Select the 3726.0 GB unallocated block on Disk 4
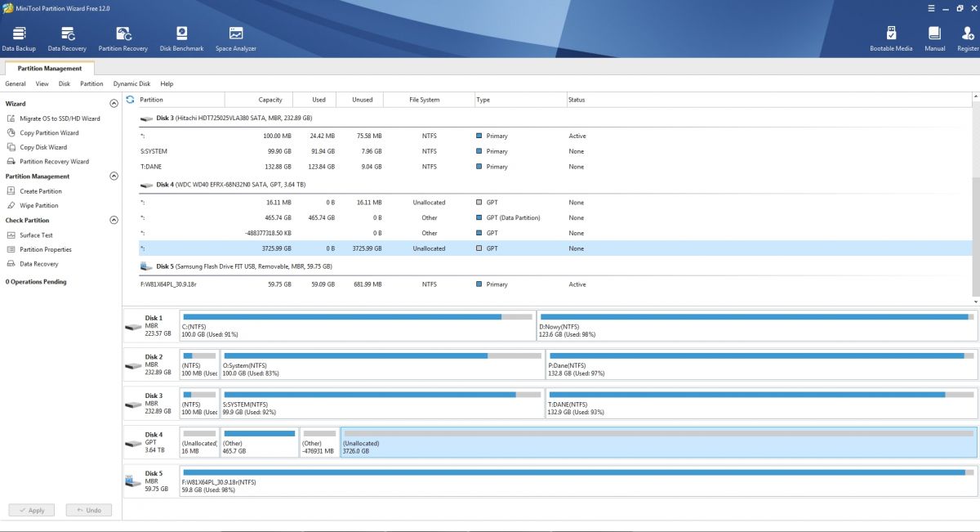This screenshot has width=980, height=532. point(658,441)
